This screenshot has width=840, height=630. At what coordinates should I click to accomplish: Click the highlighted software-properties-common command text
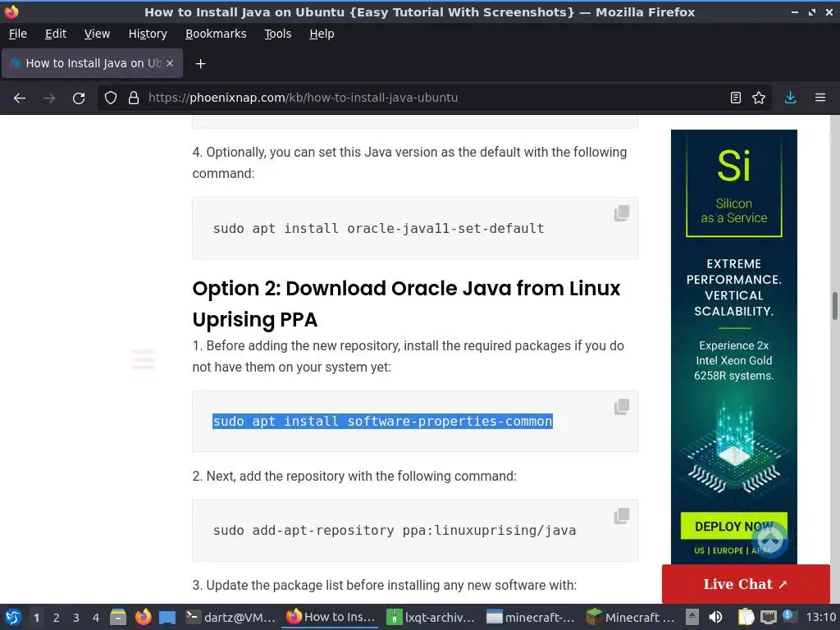coord(382,421)
